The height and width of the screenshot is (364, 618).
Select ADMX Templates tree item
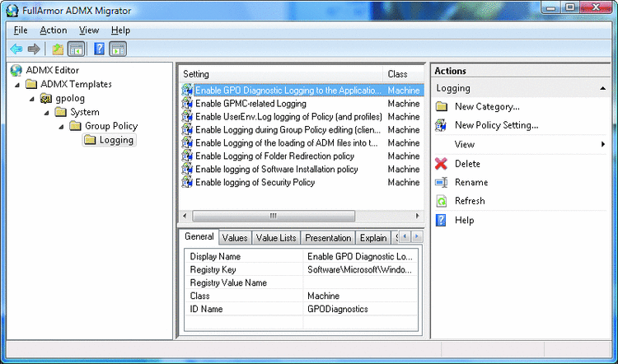[x=76, y=84]
